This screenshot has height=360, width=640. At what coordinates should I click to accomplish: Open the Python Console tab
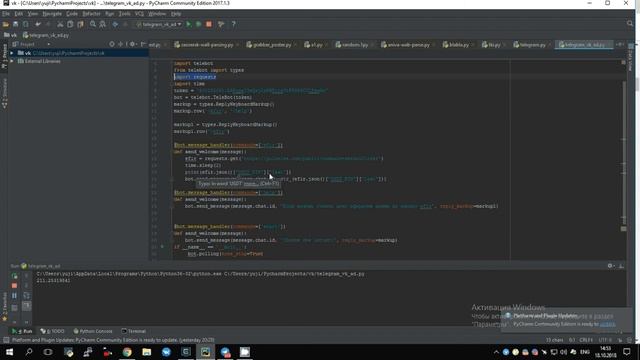[x=93, y=331]
